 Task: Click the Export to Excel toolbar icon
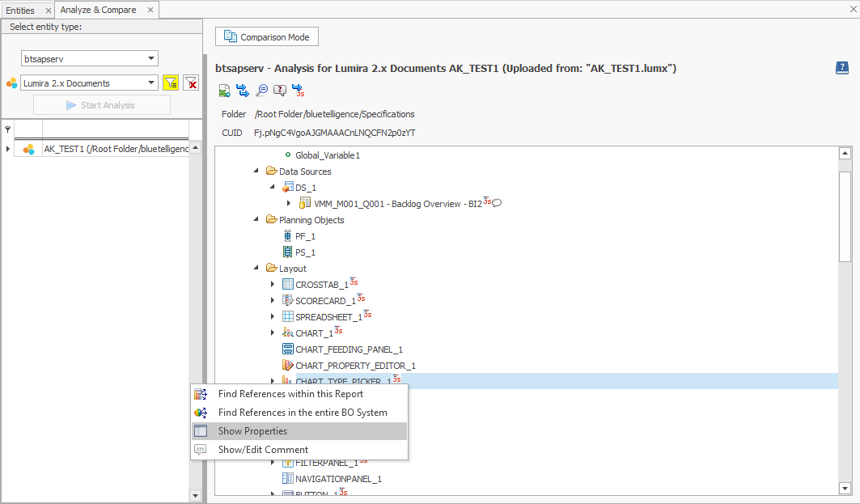(x=224, y=90)
